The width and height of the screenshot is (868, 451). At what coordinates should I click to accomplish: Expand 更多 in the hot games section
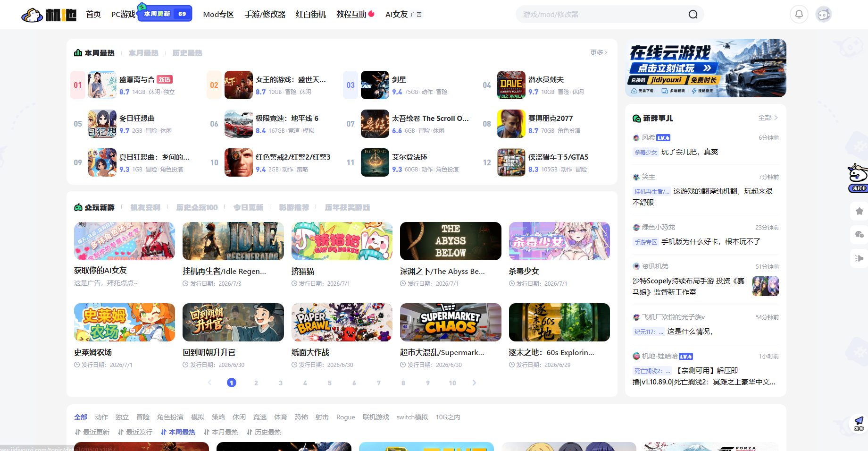click(x=599, y=52)
